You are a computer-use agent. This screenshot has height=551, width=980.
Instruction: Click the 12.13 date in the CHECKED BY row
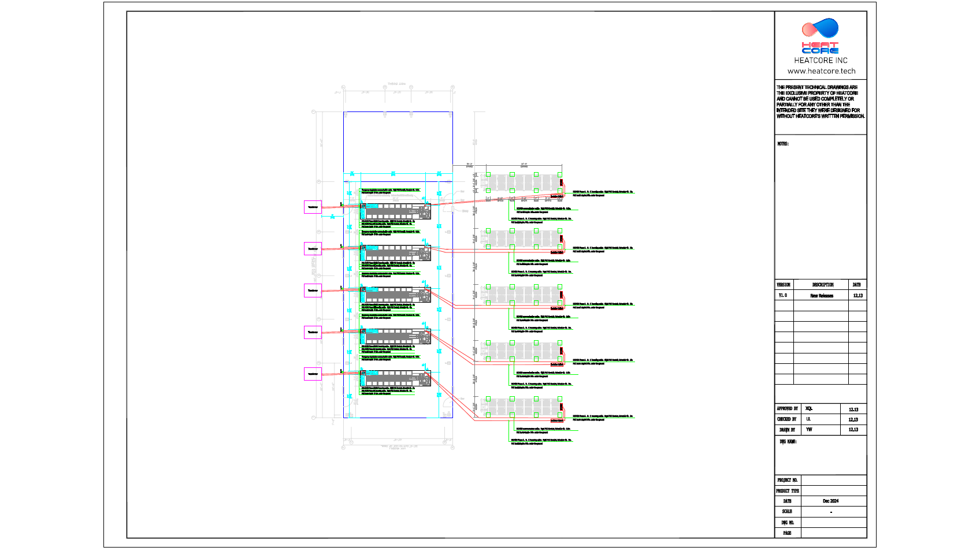pos(853,419)
